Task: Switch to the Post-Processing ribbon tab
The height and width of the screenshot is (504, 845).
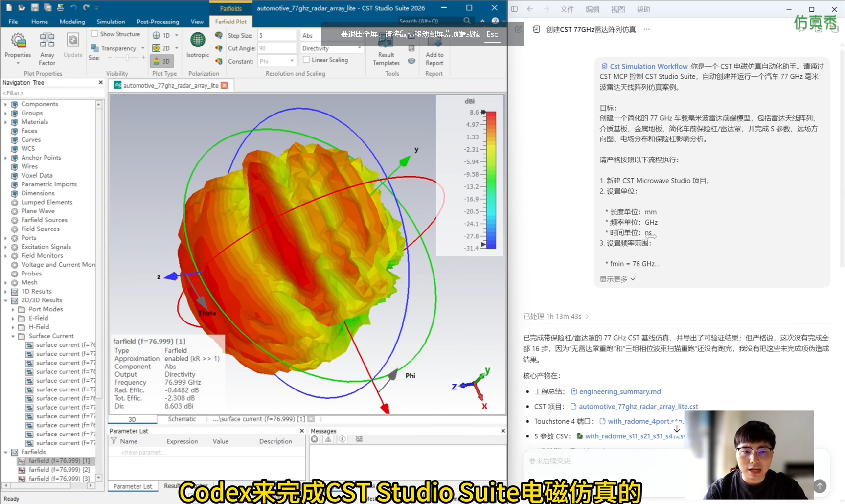Action: tap(158, 22)
